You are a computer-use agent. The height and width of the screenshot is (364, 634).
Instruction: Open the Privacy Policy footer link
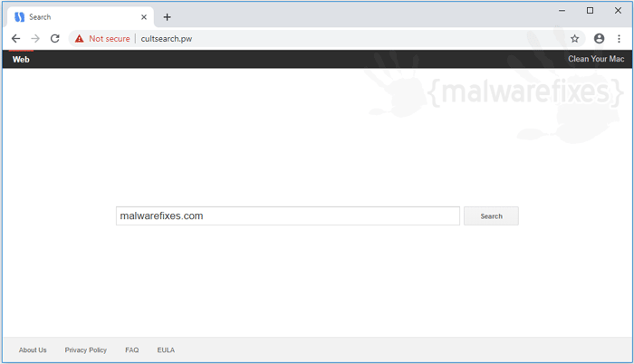pyautogui.click(x=86, y=350)
